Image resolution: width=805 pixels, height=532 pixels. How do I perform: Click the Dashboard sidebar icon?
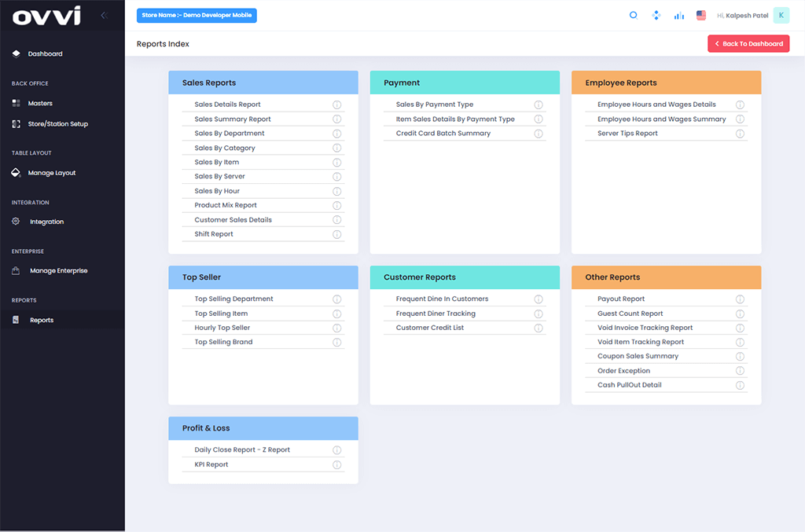[16, 53]
